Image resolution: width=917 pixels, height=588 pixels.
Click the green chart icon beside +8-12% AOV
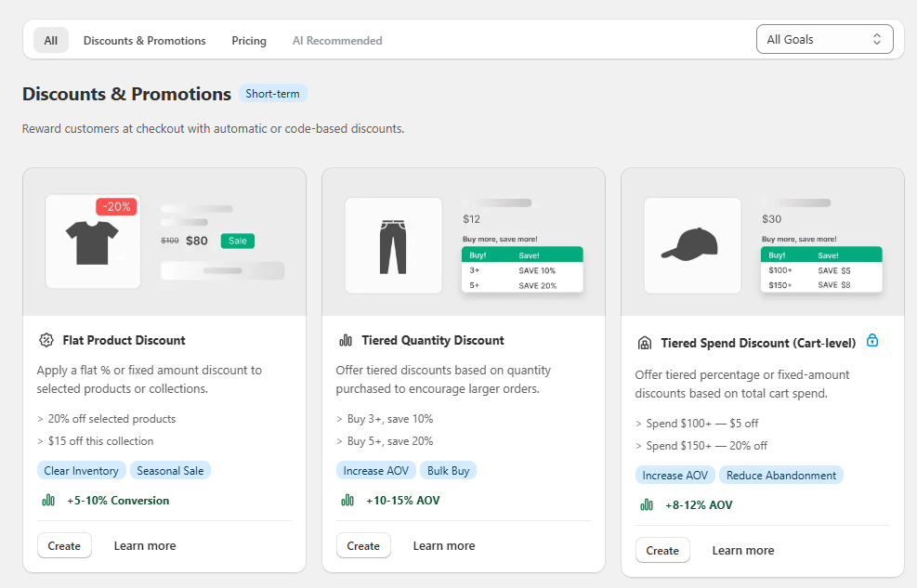click(x=646, y=504)
